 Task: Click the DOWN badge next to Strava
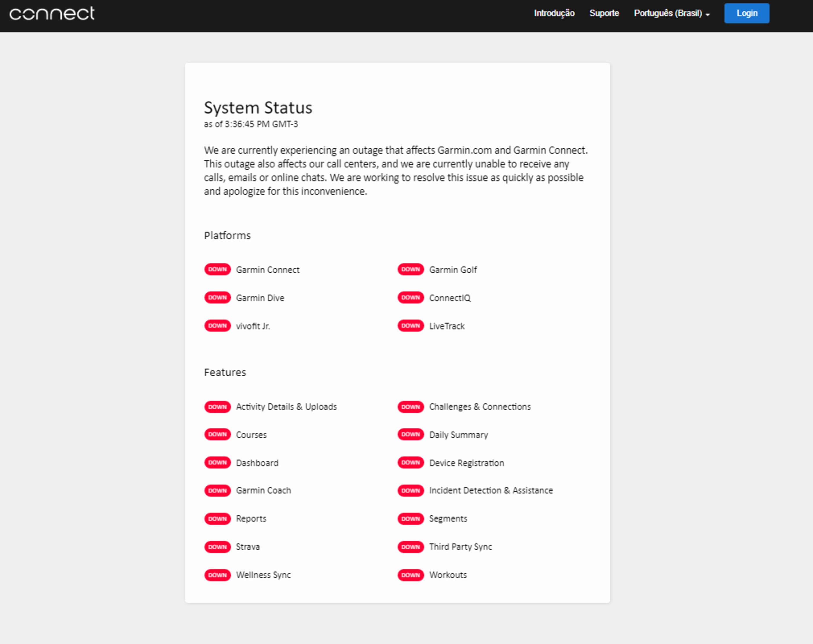click(x=217, y=547)
